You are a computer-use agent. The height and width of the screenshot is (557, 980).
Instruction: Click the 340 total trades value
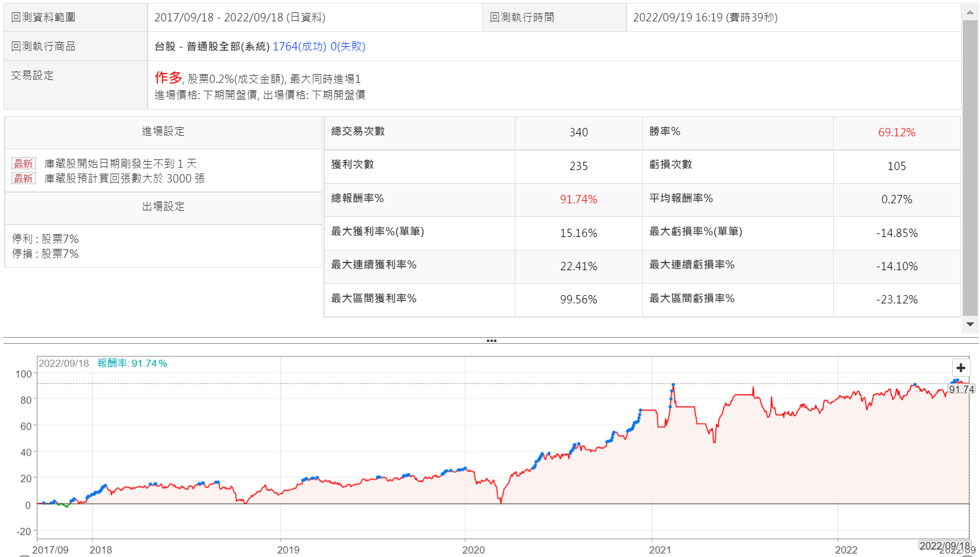tap(578, 133)
